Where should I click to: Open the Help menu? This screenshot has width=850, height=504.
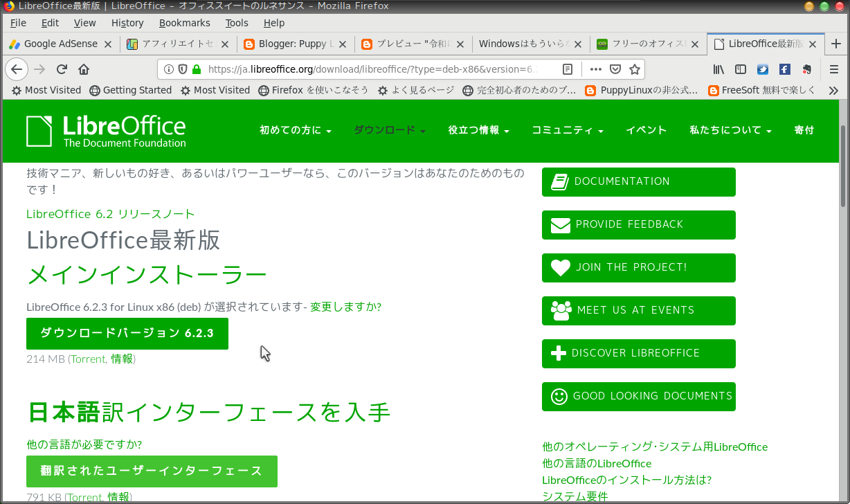click(x=274, y=23)
